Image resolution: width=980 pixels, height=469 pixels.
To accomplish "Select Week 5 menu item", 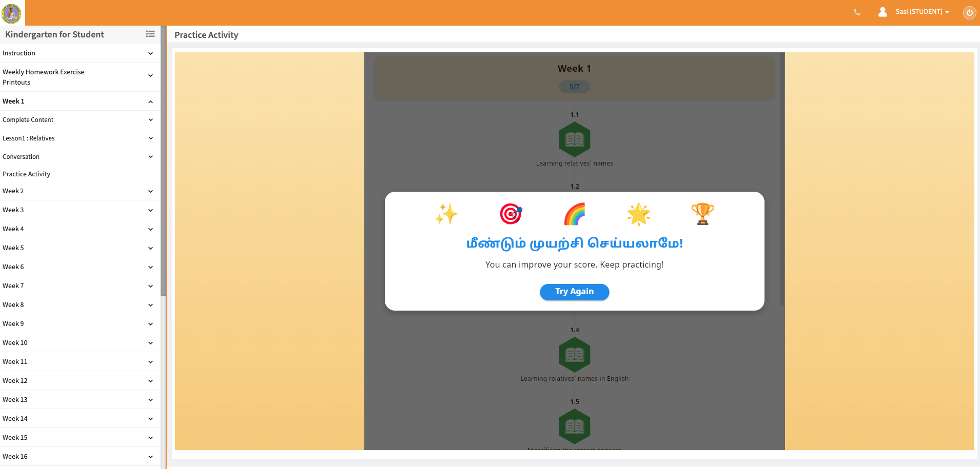I will tap(80, 248).
